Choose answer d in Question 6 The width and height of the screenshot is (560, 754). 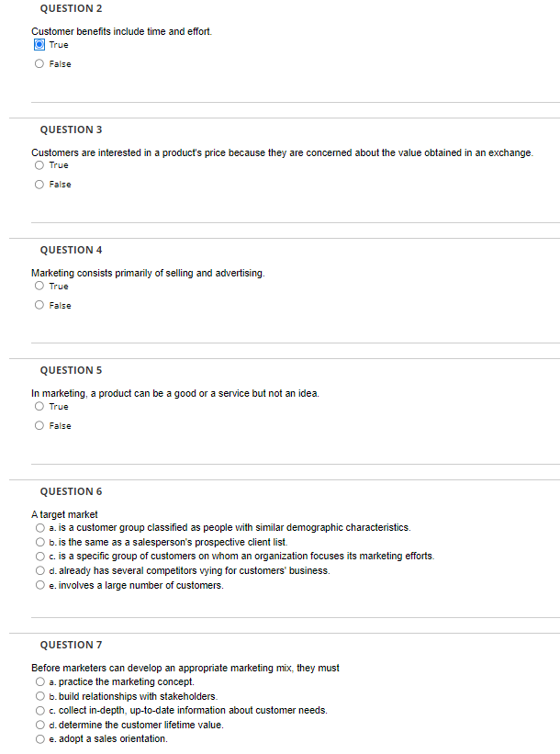[39, 570]
